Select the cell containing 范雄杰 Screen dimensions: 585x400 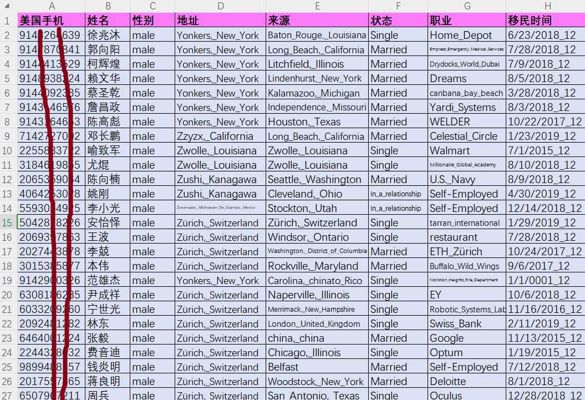[x=108, y=281]
